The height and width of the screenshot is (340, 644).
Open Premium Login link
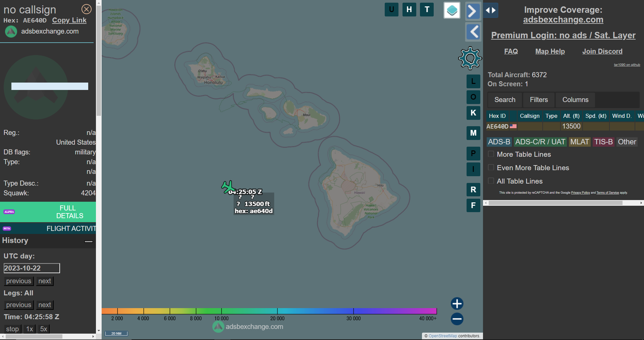point(563,35)
